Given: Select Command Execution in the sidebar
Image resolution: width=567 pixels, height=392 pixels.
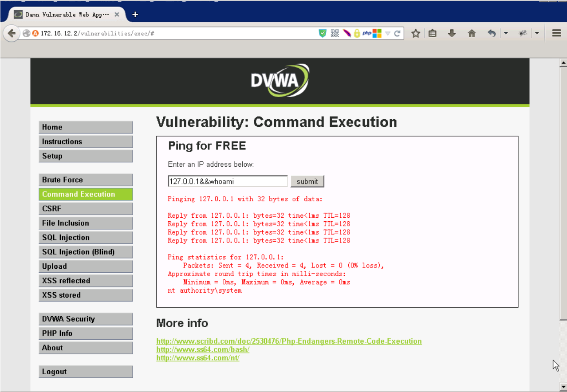Looking at the screenshot, I should [86, 194].
